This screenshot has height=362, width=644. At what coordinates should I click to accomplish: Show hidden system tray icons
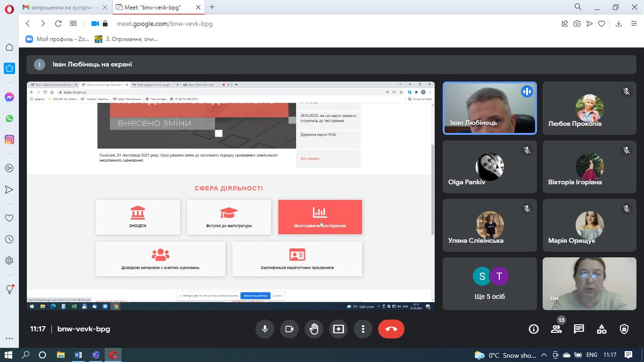tap(544, 355)
